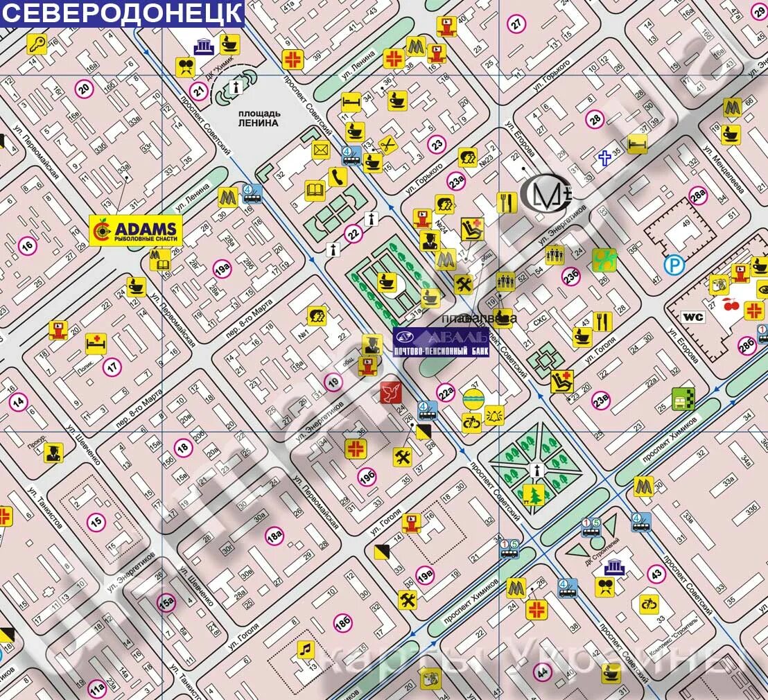Click the music note icon
This screenshot has height=700, width=768.
click(306, 649)
